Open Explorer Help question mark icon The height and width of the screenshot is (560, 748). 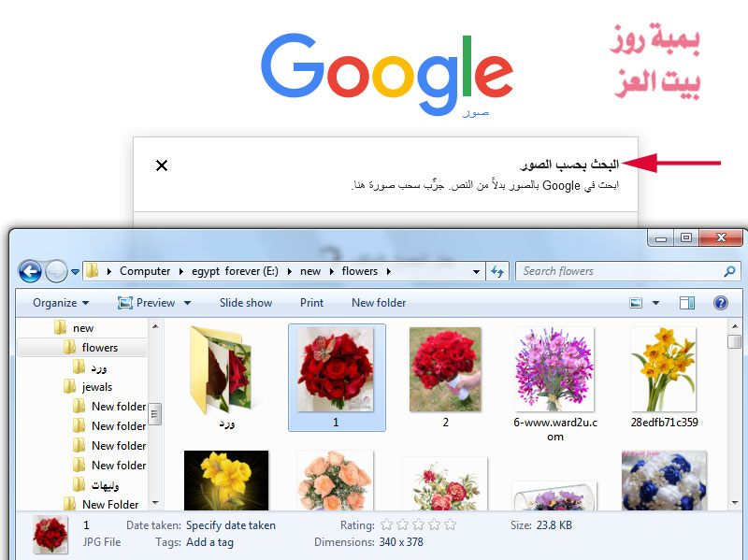[721, 303]
